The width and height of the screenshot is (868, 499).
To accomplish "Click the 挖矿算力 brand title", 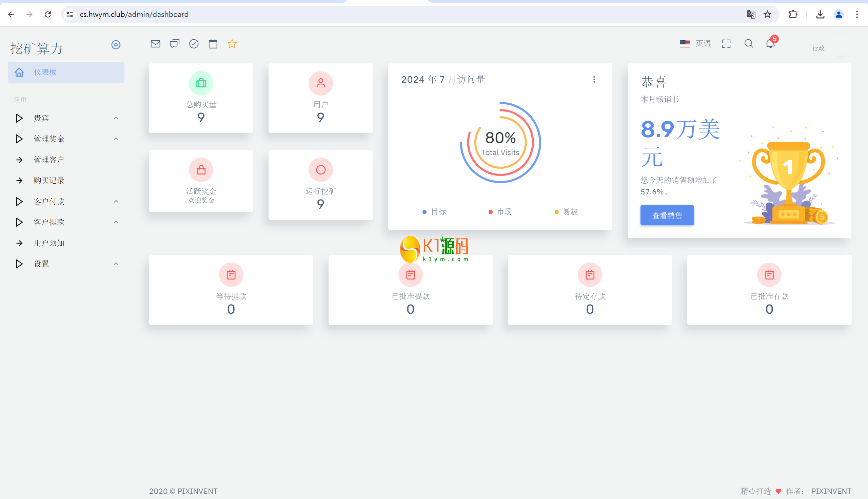I will tap(37, 48).
